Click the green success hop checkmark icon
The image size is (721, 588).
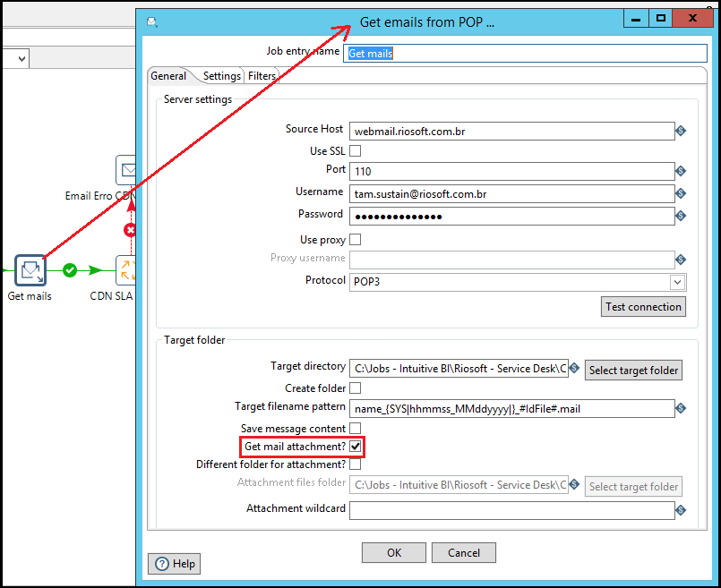pos(70,269)
